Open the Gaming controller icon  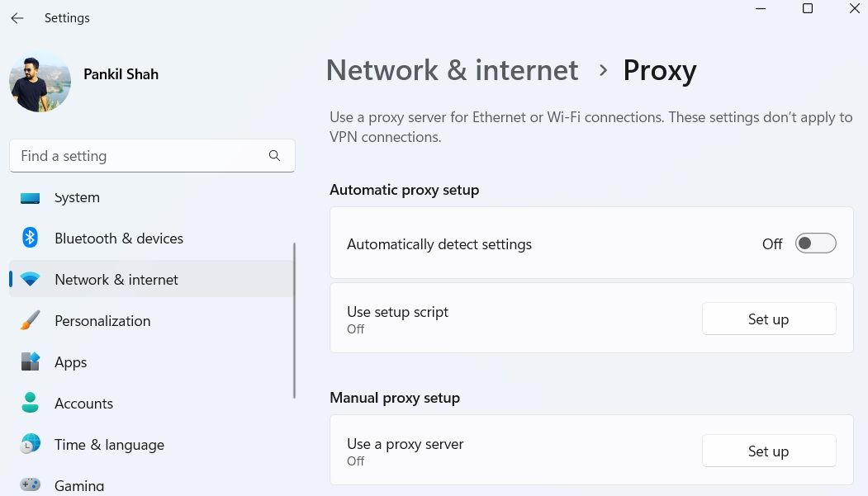tap(31, 484)
